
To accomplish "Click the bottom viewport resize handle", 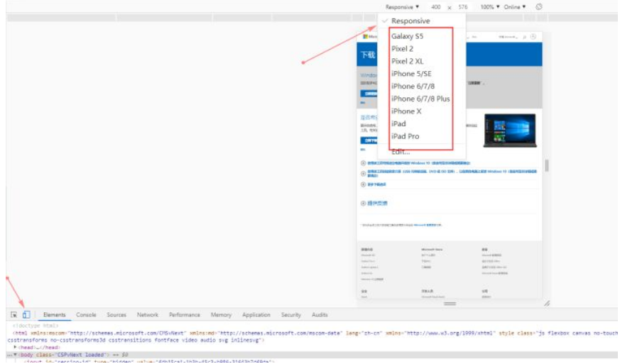I will (x=450, y=303).
